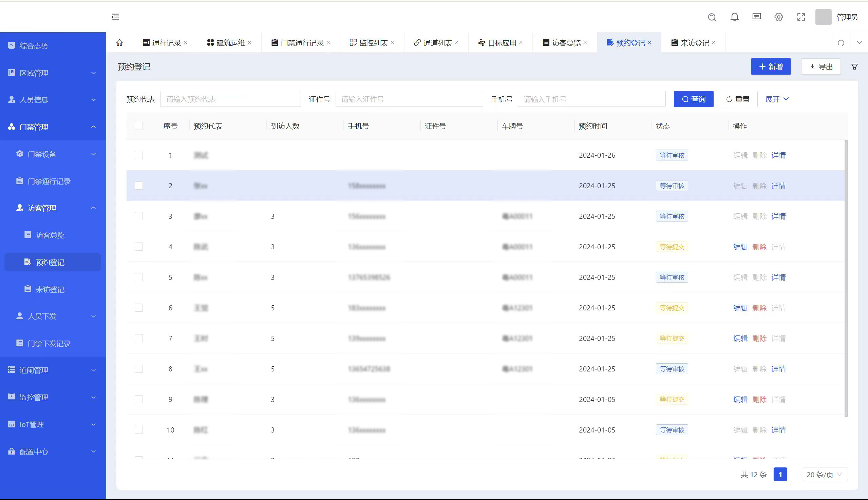Go to the home tab icon

coord(119,43)
